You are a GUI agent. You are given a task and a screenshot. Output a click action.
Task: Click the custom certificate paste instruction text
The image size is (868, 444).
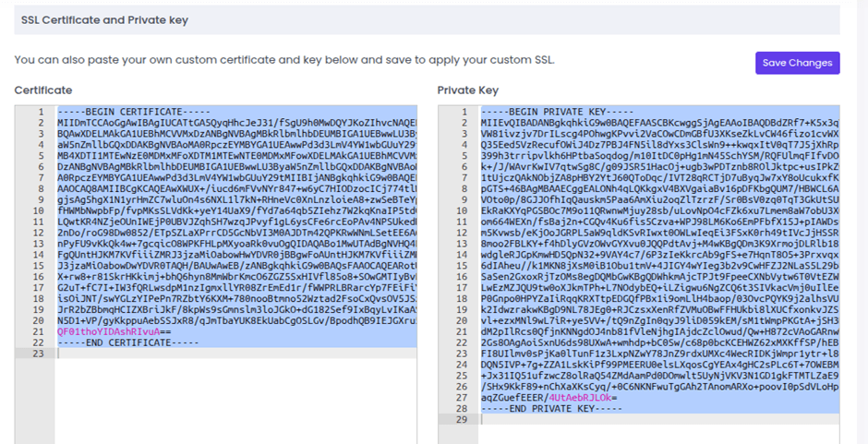(x=284, y=61)
